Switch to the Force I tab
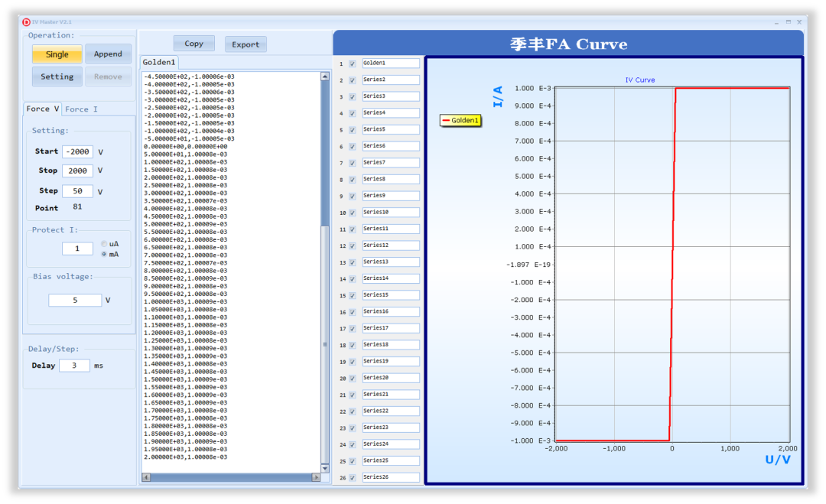Image resolution: width=826 pixels, height=504 pixels. point(81,109)
